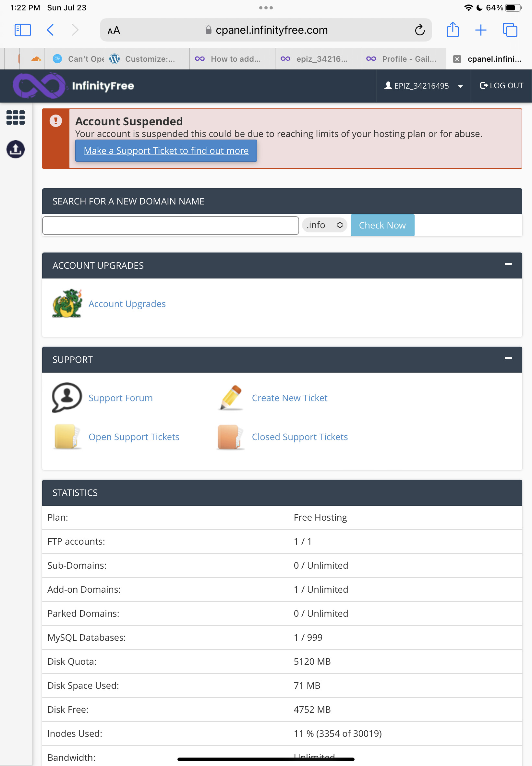
Task: Open the Support Forum speech bubble icon
Action: 66,397
